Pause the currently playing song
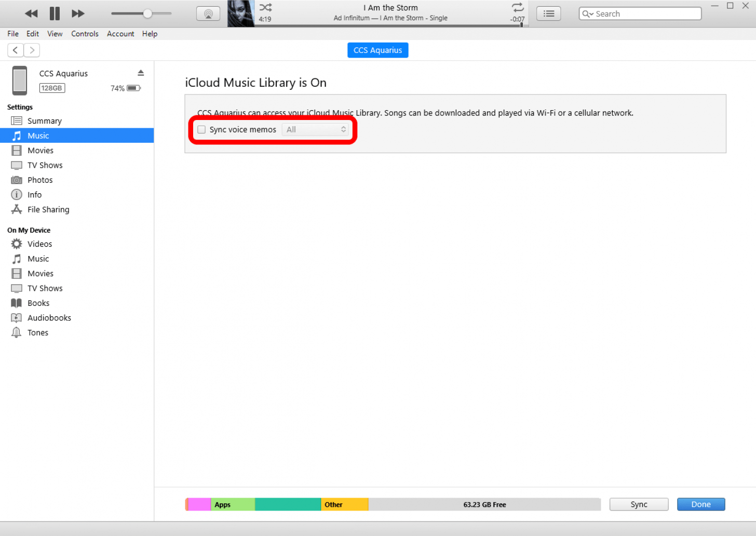Image resolution: width=756 pixels, height=536 pixels. 55,14
